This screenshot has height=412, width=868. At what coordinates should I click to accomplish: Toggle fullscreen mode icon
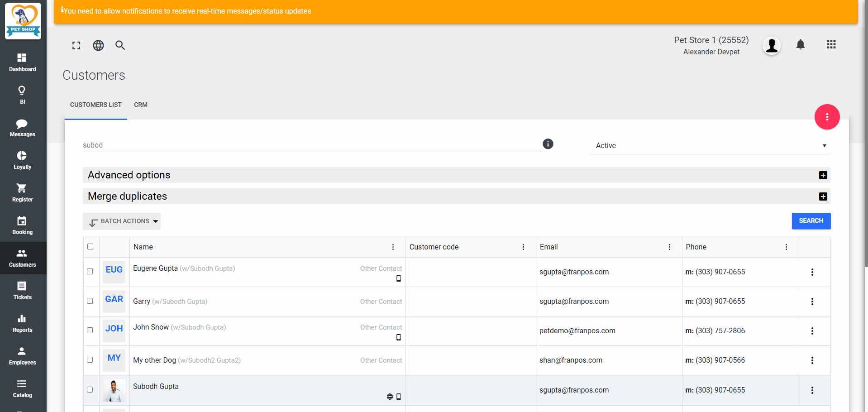76,45
